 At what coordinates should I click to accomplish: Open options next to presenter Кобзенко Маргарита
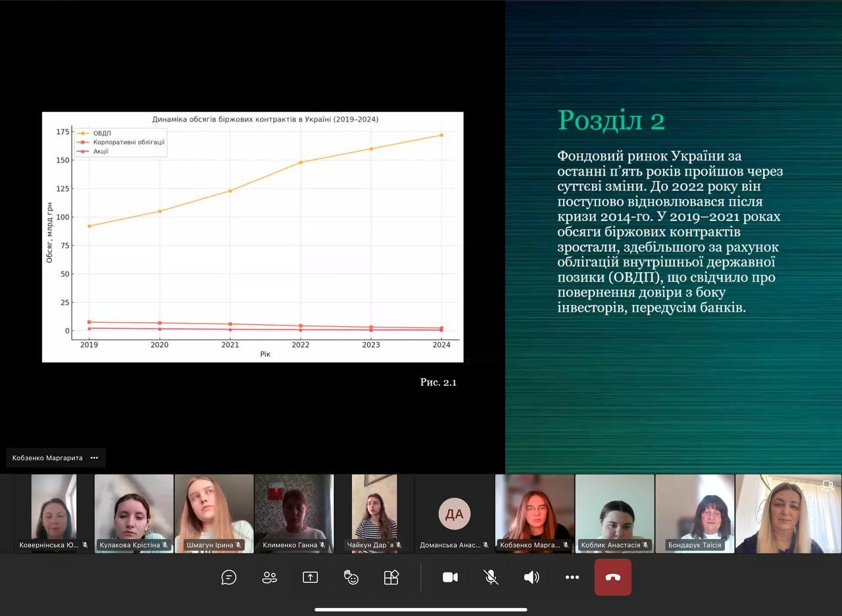point(94,458)
